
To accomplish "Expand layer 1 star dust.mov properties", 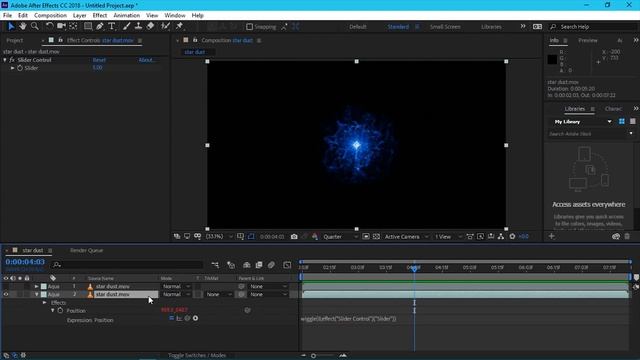I will point(36,287).
